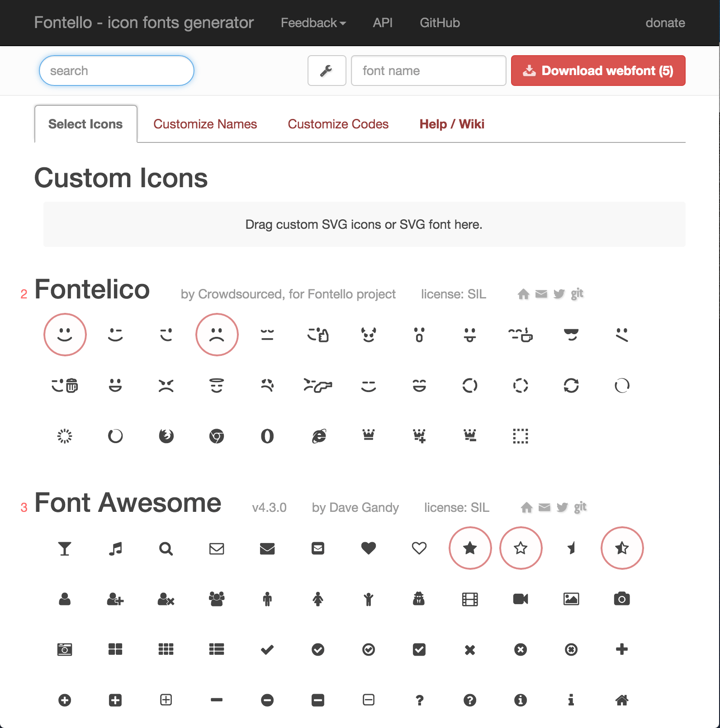The width and height of the screenshot is (720, 728).
Task: Select the dotted marquee square icon
Action: pos(521,436)
